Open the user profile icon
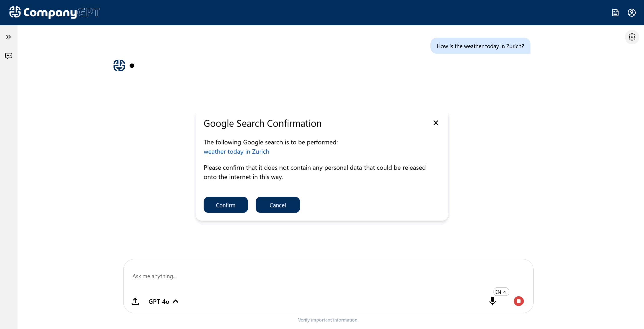 click(632, 13)
